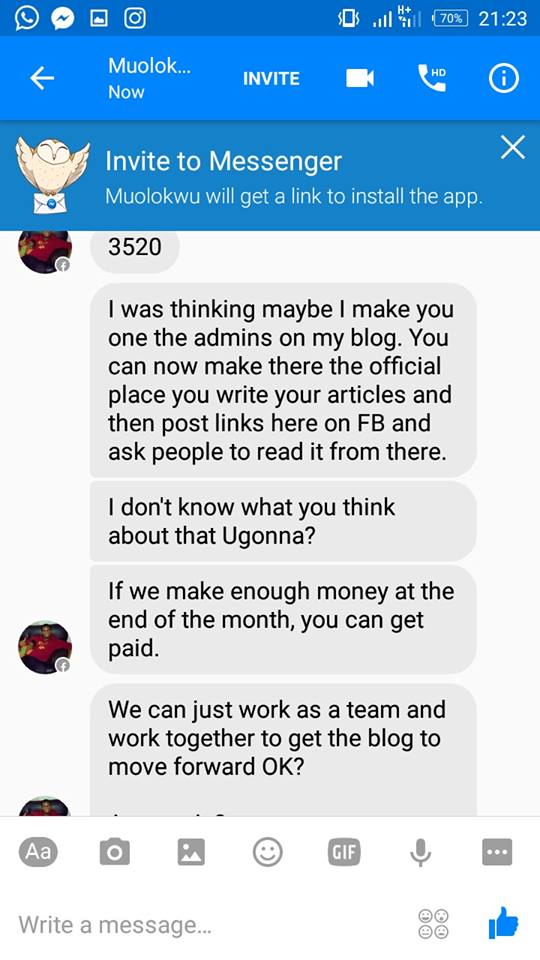Open the emoji smiley picker
Image resolution: width=540 pixels, height=960 pixels.
268,852
